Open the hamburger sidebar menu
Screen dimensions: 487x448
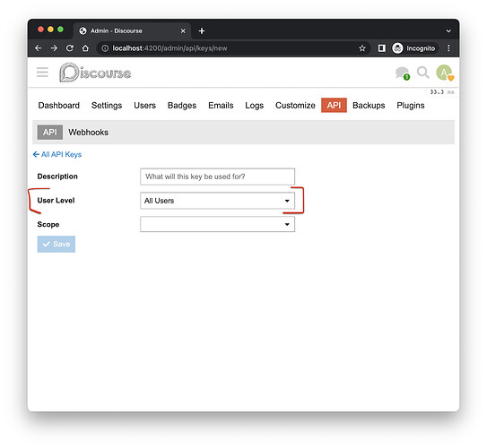[x=42, y=73]
